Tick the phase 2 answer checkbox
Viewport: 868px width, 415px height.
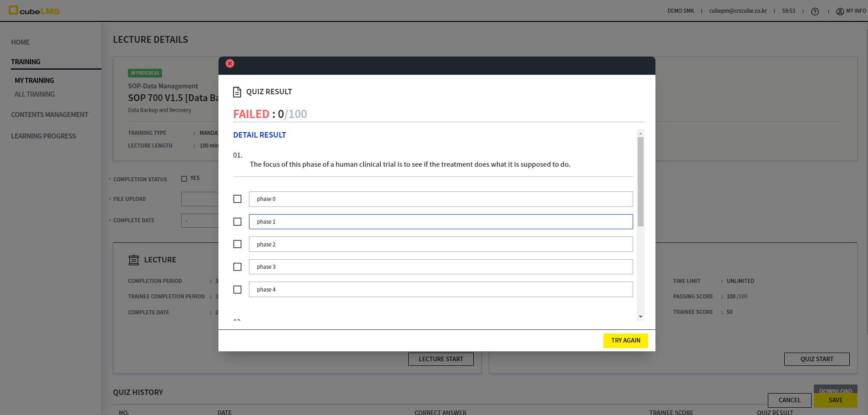coord(237,244)
